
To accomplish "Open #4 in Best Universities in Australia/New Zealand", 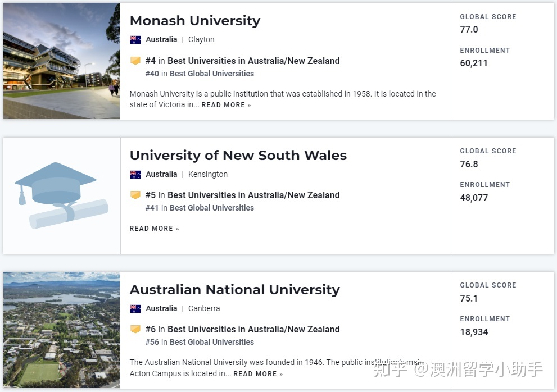I will pos(242,61).
